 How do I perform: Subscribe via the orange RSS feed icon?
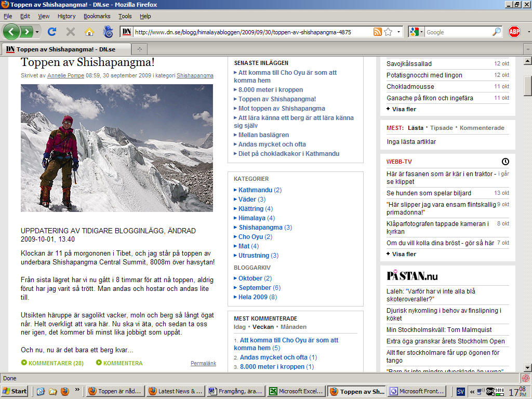pos(377,32)
